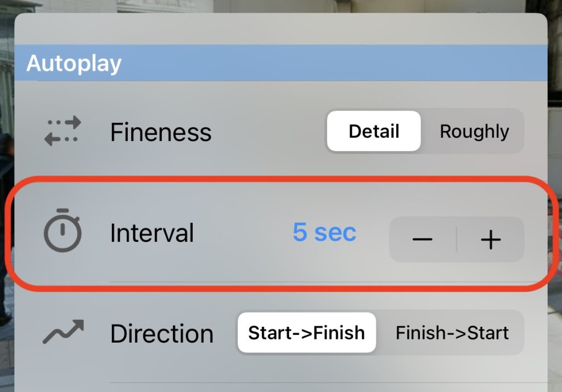The width and height of the screenshot is (562, 392).
Task: Choose Finish->Start direction
Action: (x=452, y=333)
